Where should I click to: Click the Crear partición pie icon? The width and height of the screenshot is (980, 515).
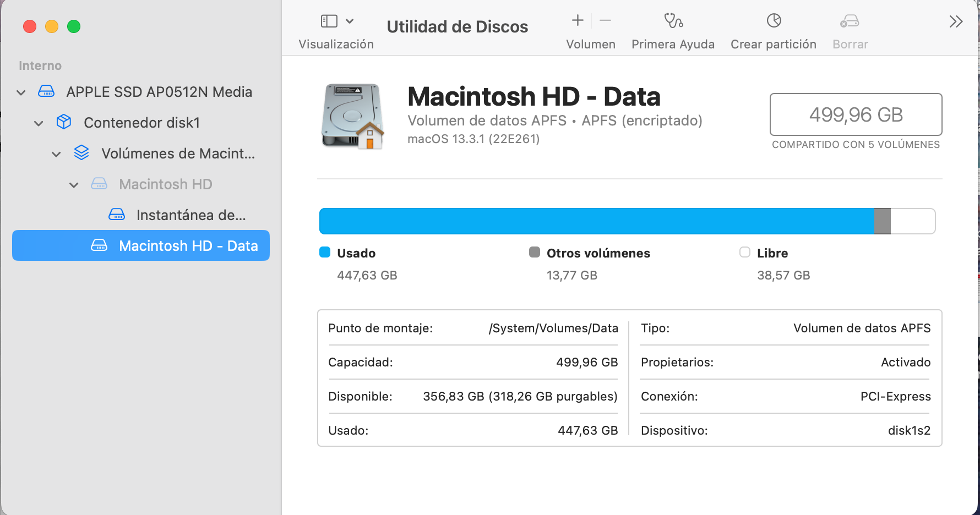tap(774, 21)
